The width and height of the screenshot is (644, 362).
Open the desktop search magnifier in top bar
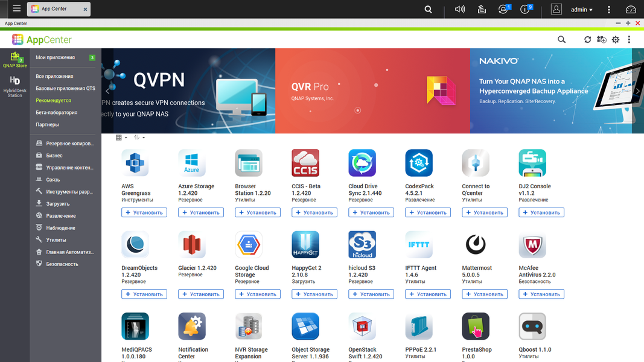(x=428, y=9)
